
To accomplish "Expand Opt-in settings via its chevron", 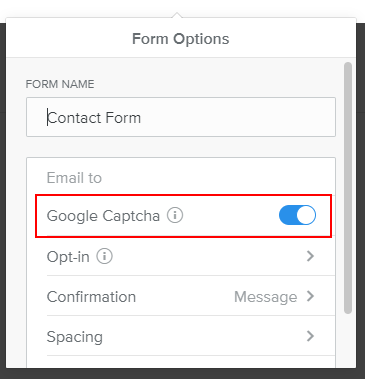I will click(310, 256).
